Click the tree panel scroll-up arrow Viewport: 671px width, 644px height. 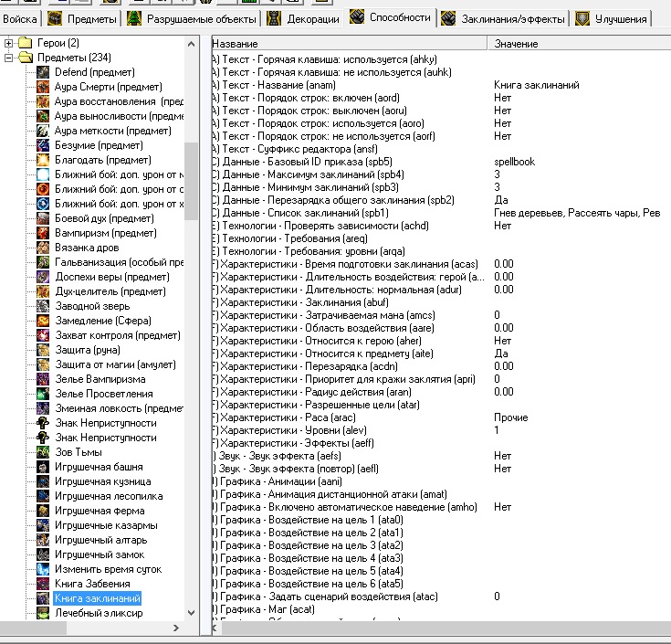coord(192,44)
